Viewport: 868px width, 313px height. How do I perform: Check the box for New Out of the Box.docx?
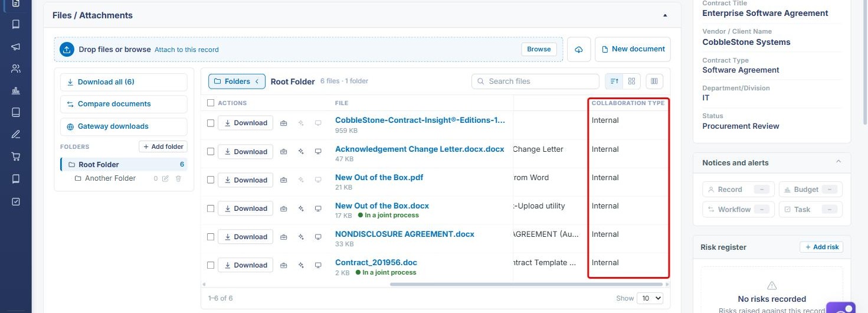[x=211, y=208]
